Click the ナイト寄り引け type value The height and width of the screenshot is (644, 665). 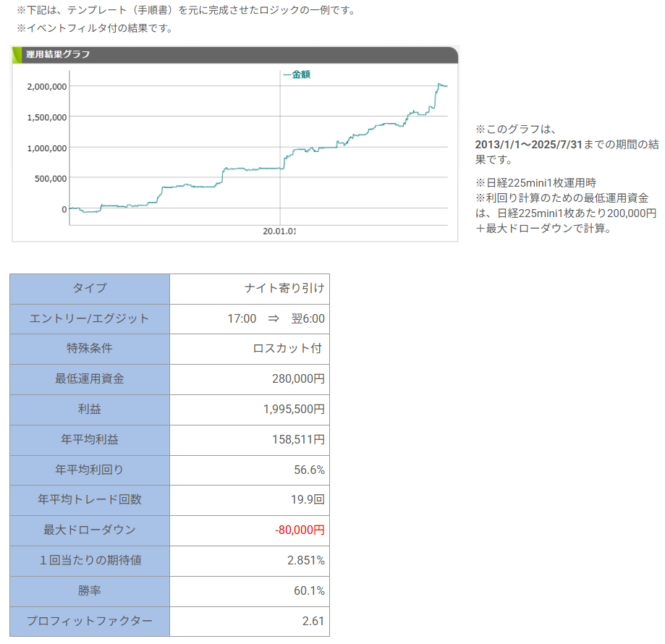click(x=284, y=288)
